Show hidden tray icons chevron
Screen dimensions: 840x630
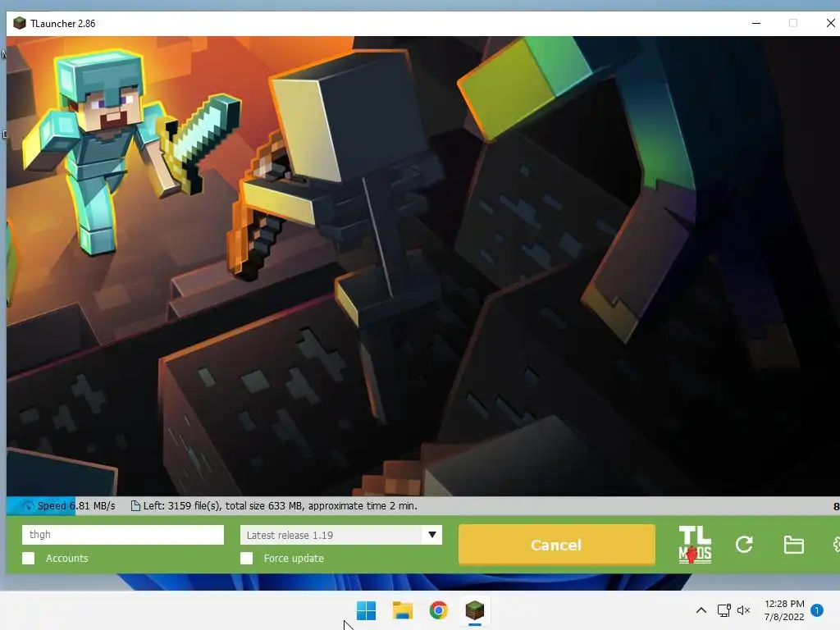(x=701, y=610)
